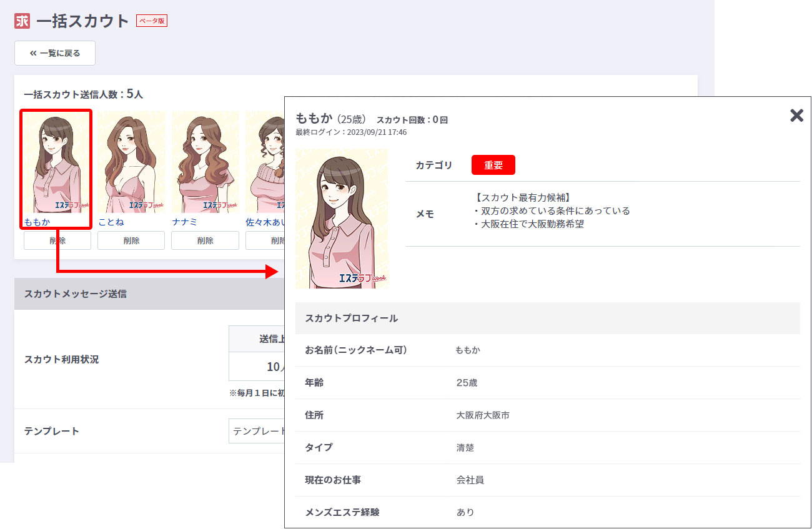Click the 佐々木あい candidate portrait

(265, 162)
